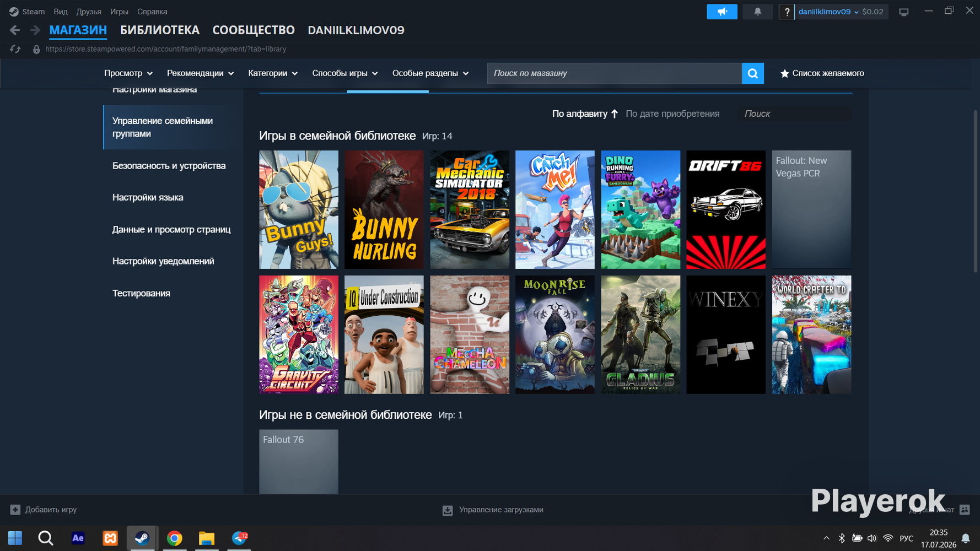
Task: Open Telegram from the taskbar
Action: coord(239,538)
